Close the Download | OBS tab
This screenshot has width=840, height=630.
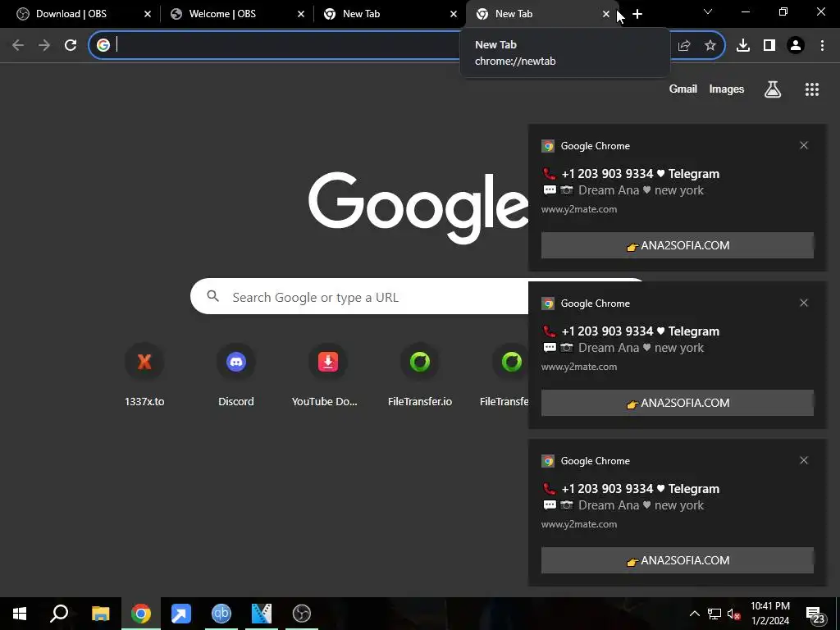click(148, 14)
